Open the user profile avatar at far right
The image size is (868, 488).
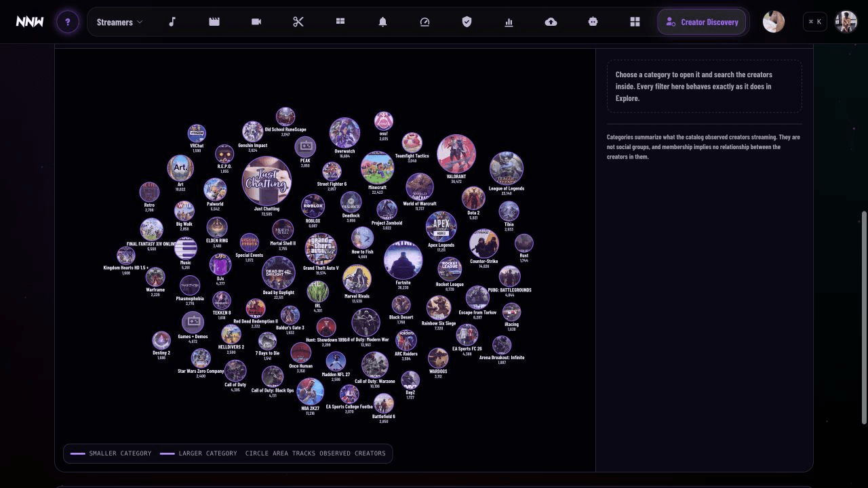click(846, 22)
